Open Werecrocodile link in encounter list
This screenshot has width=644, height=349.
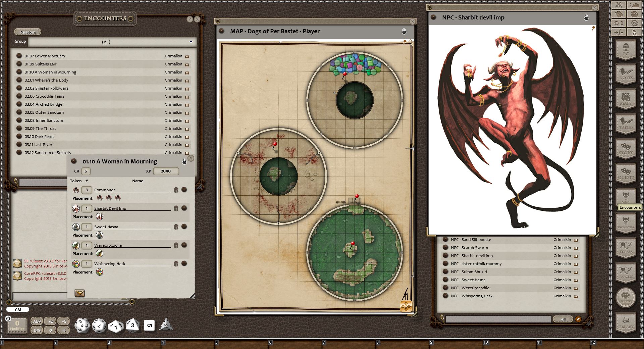tap(108, 245)
